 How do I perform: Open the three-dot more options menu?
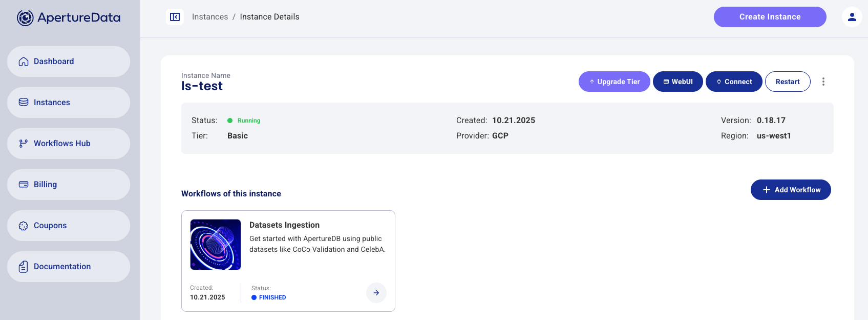[823, 82]
